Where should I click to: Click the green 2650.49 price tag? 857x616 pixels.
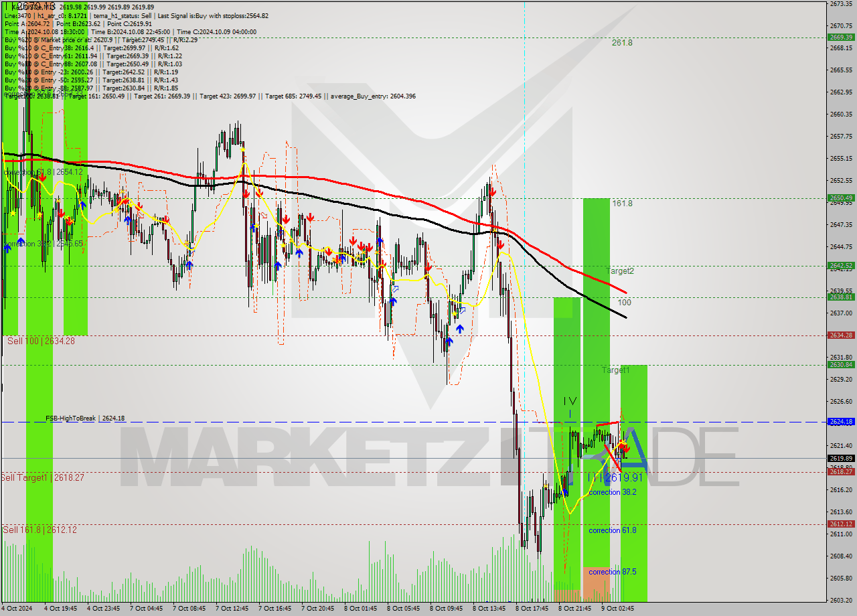tap(841, 198)
